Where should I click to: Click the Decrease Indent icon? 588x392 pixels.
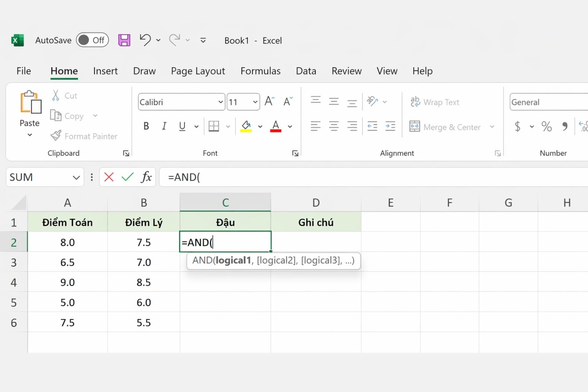point(372,126)
